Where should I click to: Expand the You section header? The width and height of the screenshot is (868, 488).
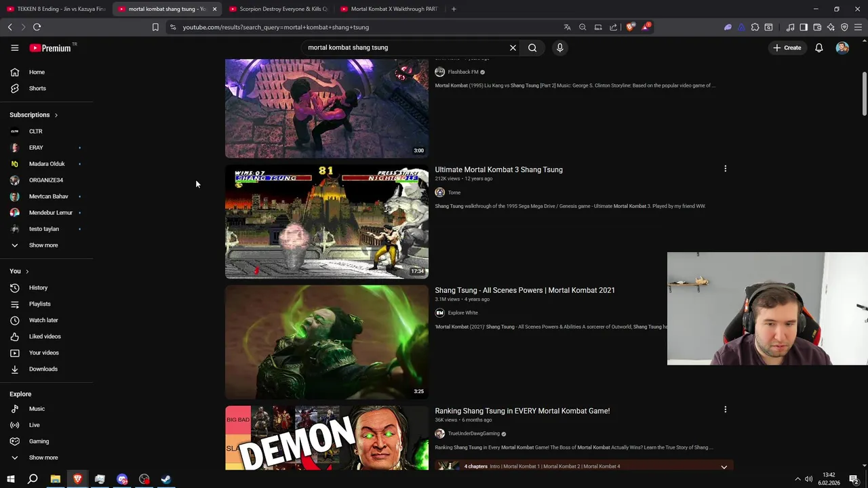(19, 271)
